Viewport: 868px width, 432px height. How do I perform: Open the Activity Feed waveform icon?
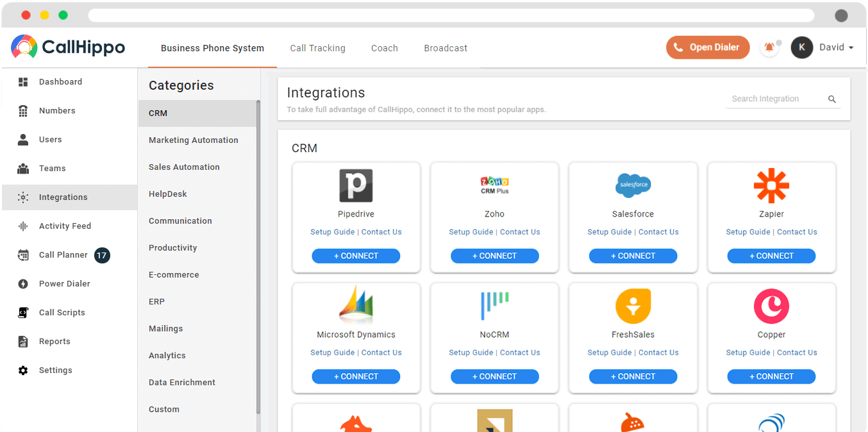point(23,226)
